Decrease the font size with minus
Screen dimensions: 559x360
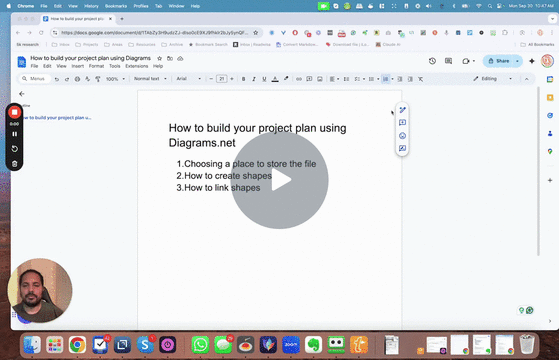click(x=211, y=79)
